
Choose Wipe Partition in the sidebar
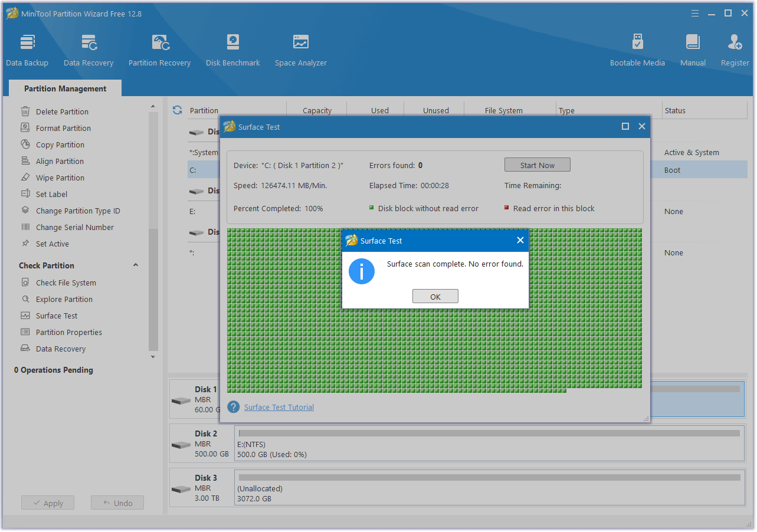click(60, 178)
